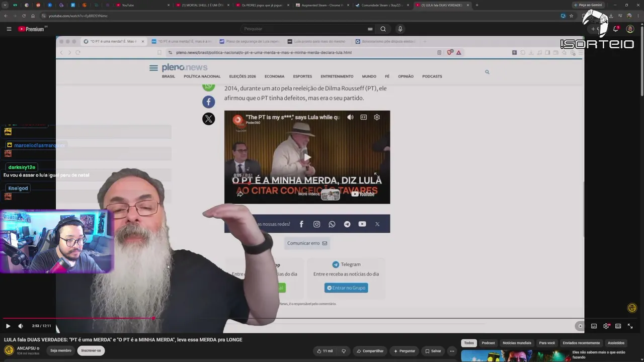Open the YouTube guide hamburger menu
The width and height of the screenshot is (644, 362).
[9, 29]
